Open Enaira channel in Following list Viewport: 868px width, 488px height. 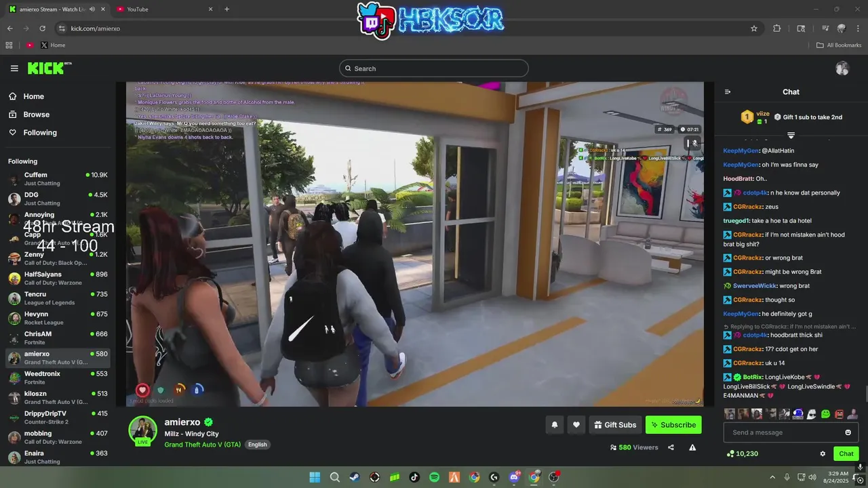point(58,457)
